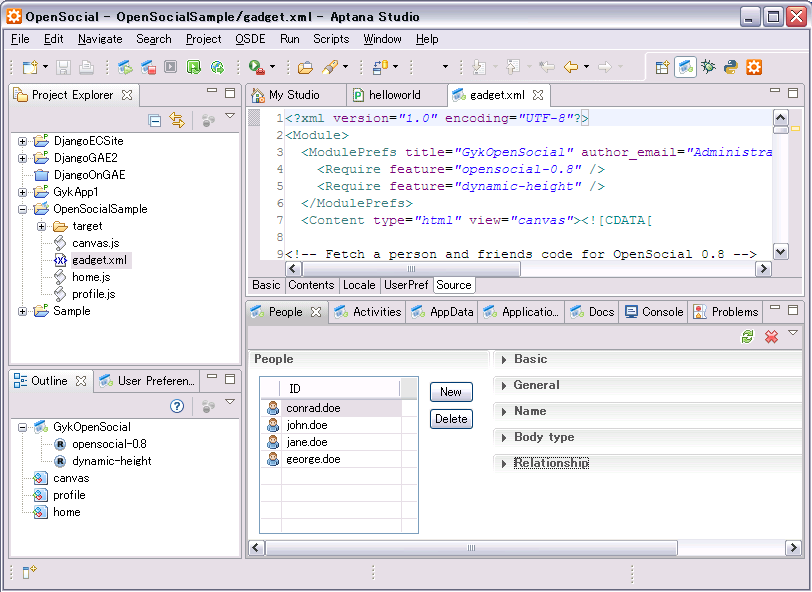This screenshot has width=812, height=592.
Task: Select profile.js in Project Explorer
Action: click(x=93, y=294)
